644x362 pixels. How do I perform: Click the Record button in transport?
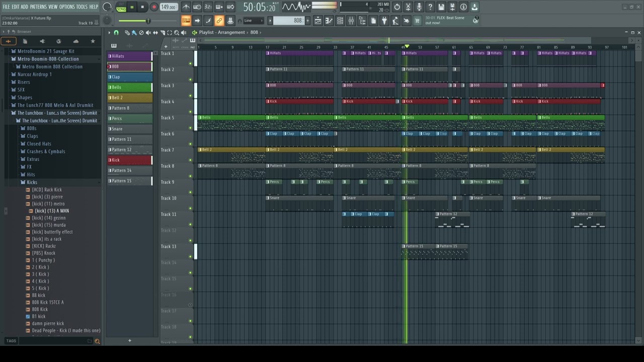pos(154,7)
